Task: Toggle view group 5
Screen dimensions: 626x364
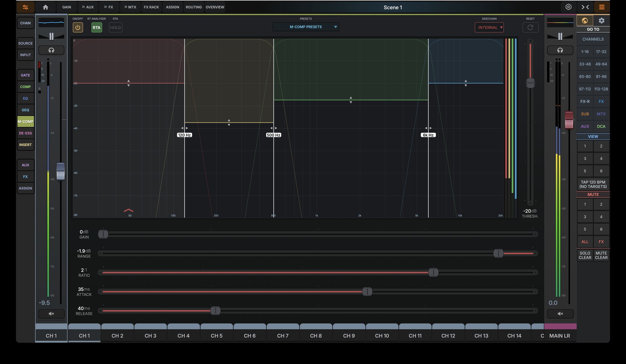Action: pos(585,171)
